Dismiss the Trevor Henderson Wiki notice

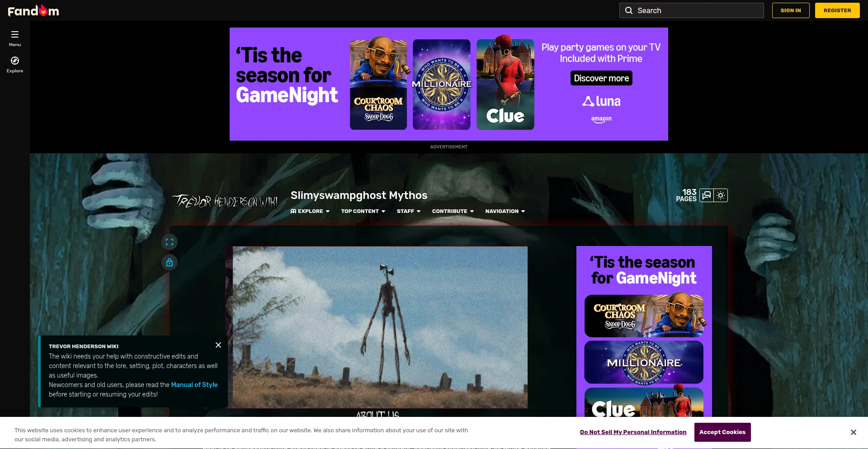click(218, 345)
